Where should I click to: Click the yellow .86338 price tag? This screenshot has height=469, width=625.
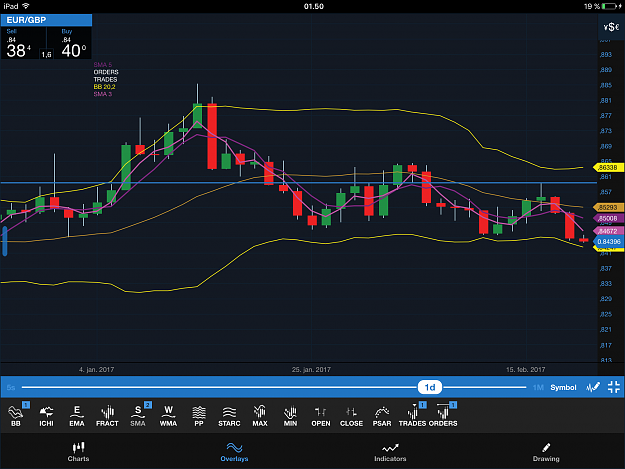(x=608, y=167)
